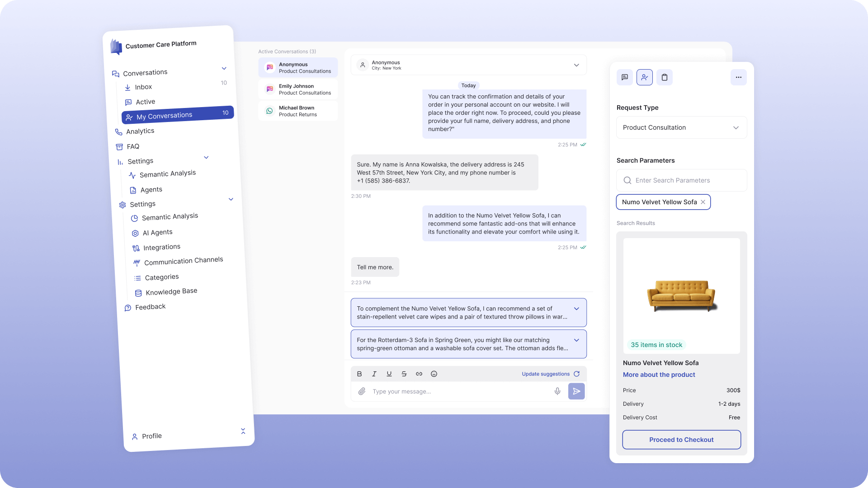868x488 pixels.
Task: Click the Proceed to Checkout button
Action: [681, 439]
